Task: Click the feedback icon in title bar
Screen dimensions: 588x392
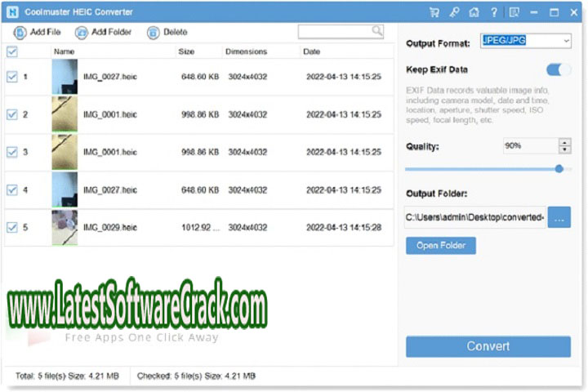Action: coord(514,12)
